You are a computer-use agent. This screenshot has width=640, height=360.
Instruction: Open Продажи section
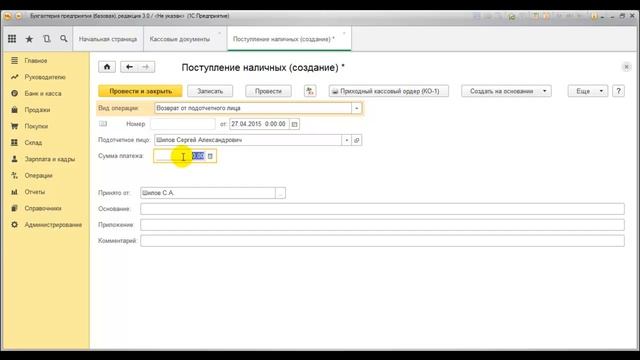click(x=37, y=110)
